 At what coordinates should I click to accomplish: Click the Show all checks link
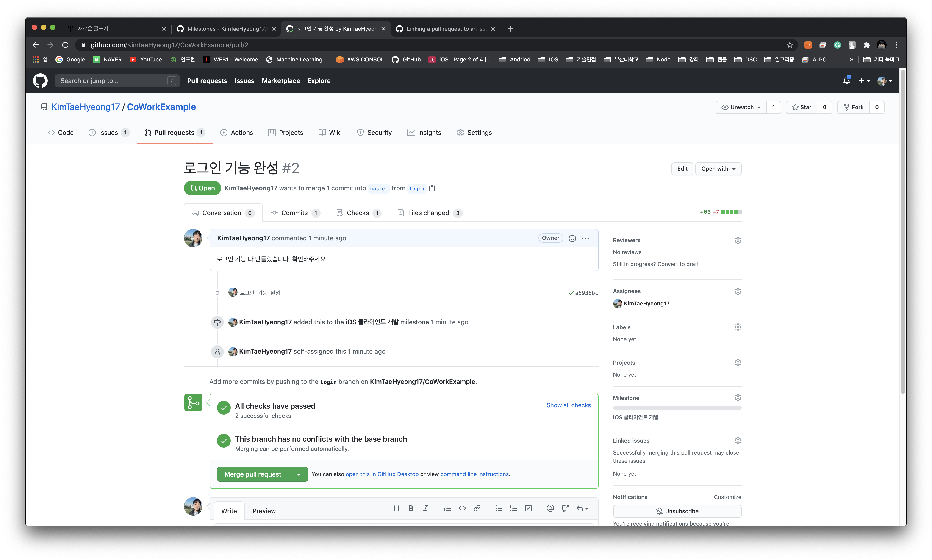click(568, 405)
